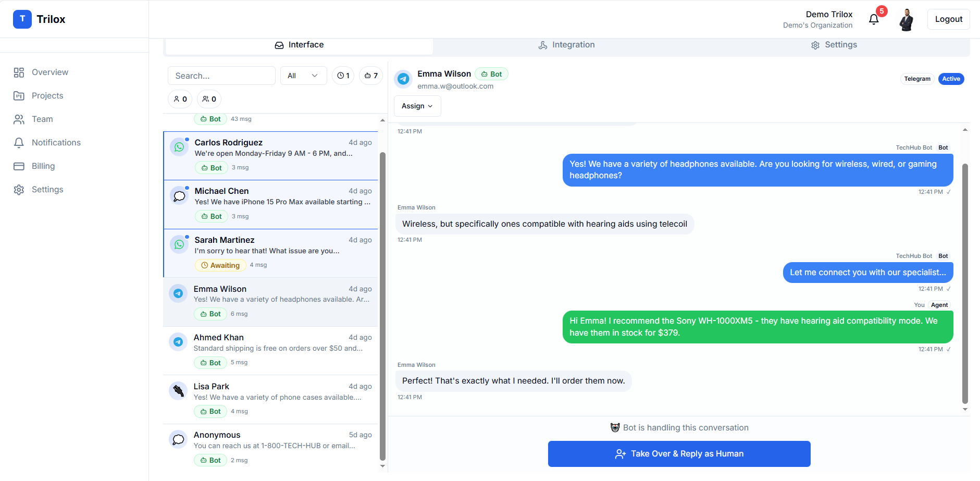Click 'Let me connect you with our specialist...' message
The width and height of the screenshot is (980, 481).
[x=868, y=273]
